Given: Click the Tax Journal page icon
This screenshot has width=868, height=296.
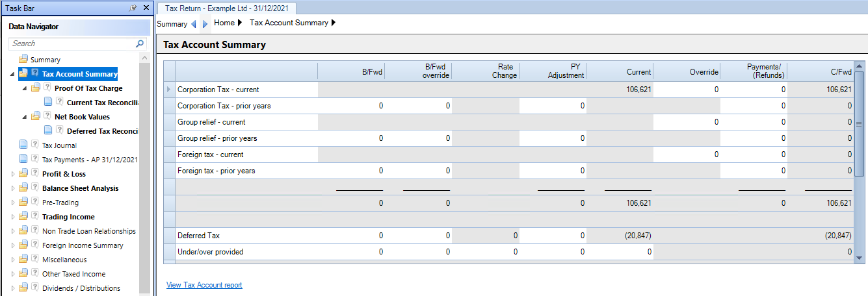Looking at the screenshot, I should click(23, 145).
